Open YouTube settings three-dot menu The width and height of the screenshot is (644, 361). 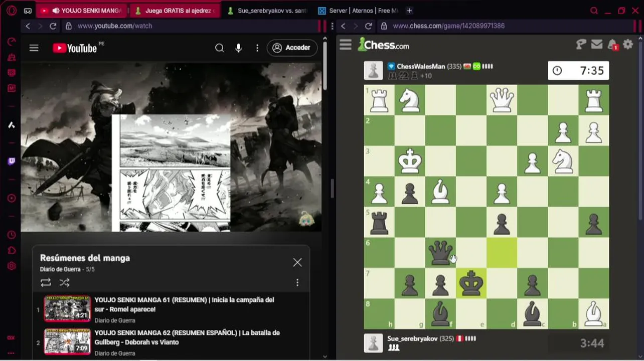point(257,48)
